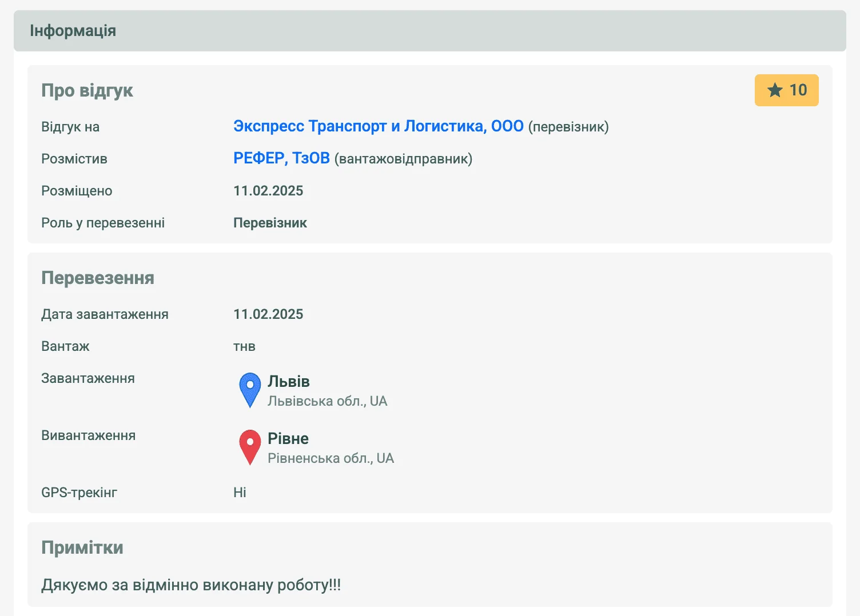Viewport: 860px width, 616px height.
Task: Click the cargo value тнв
Action: pos(244,346)
